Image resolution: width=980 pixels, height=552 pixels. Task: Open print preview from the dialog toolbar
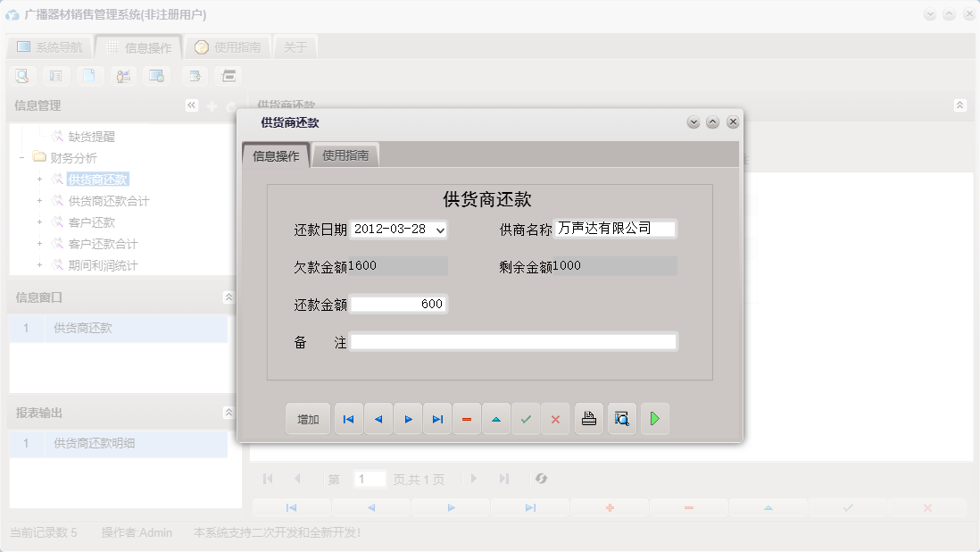pyautogui.click(x=621, y=418)
